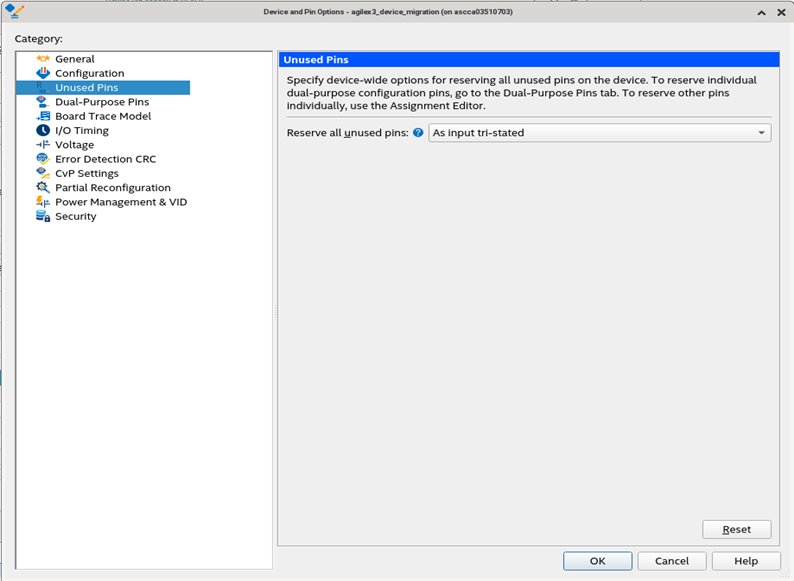
Task: Click the dropdown arrow beside As input tri-stated
Action: [761, 133]
